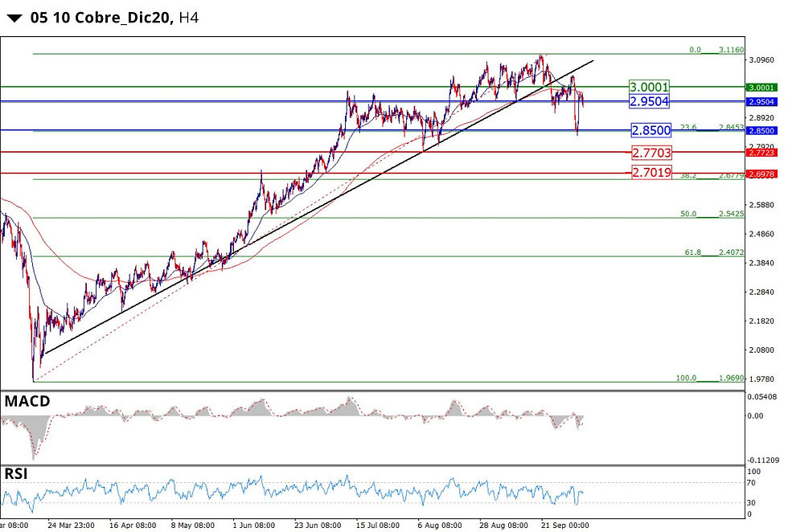Screen dimensions: 788x532
Task: Click the MACD indicator panel label
Action: point(27,400)
